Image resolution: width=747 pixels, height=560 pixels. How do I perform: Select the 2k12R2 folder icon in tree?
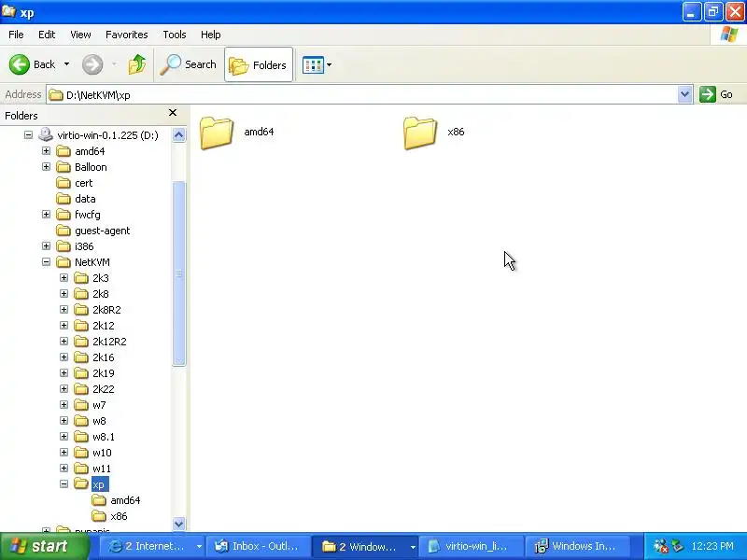click(81, 342)
